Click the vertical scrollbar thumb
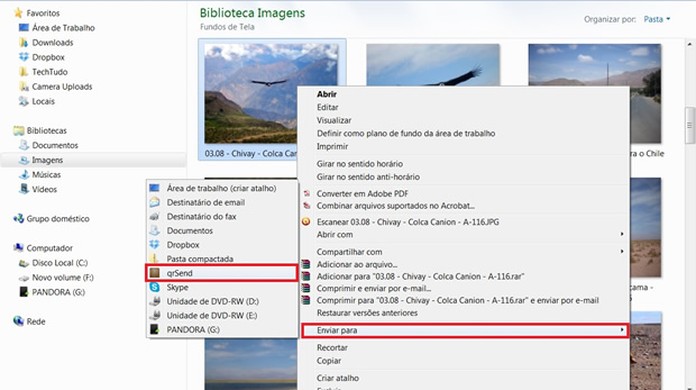Image resolution: width=696 pixels, height=390 pixels. pos(689,125)
